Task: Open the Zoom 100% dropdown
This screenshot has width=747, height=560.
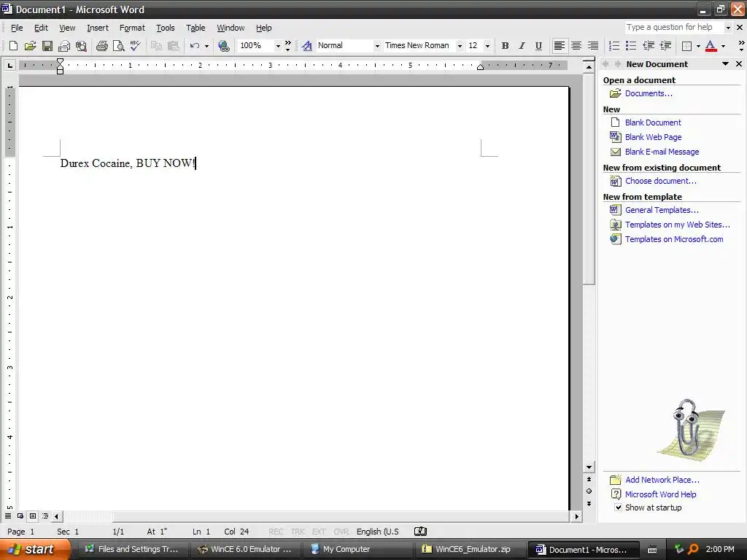Action: click(278, 46)
